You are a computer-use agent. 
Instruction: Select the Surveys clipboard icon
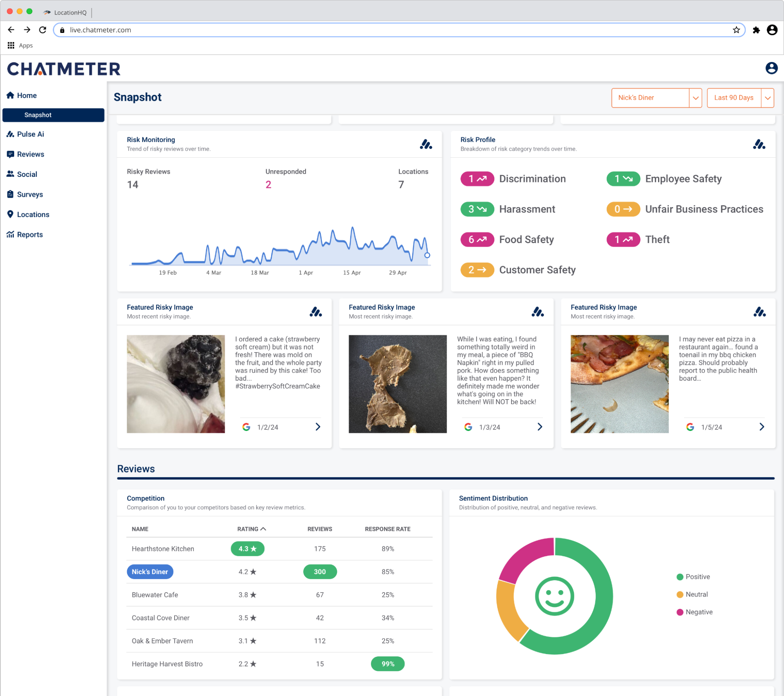(11, 194)
